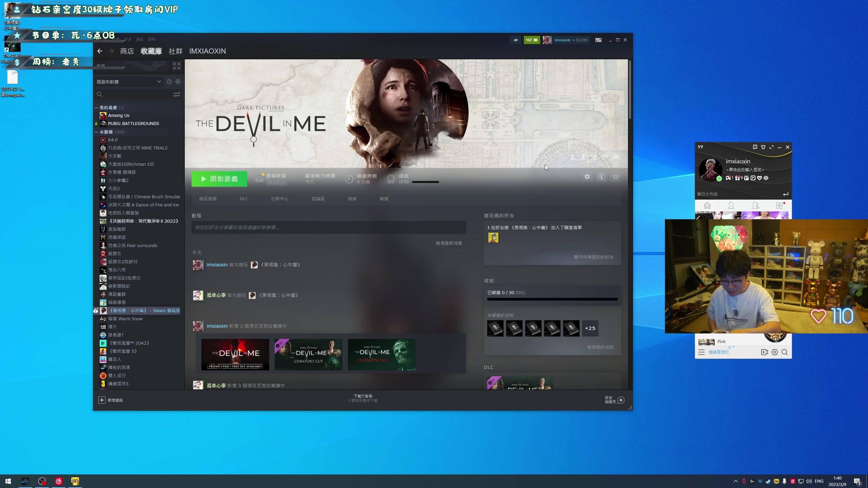Open the green notifications inbox badge
868x488 pixels.
click(x=531, y=40)
